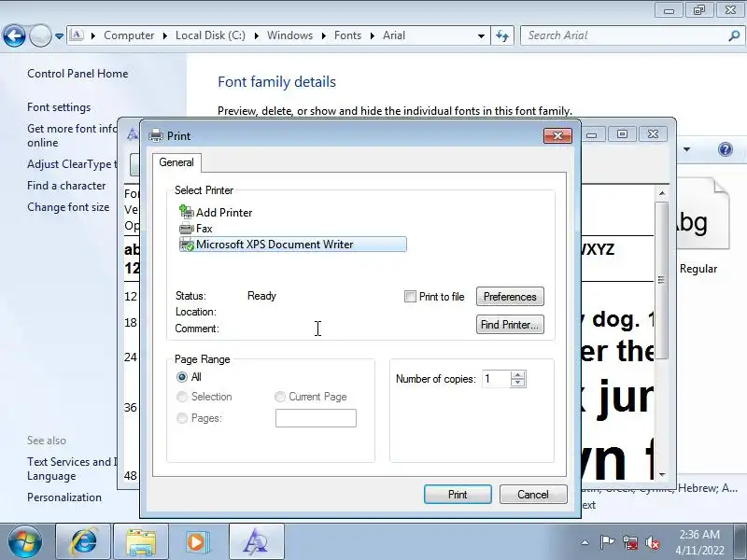
Task: Open the Windows Start button
Action: [24, 542]
